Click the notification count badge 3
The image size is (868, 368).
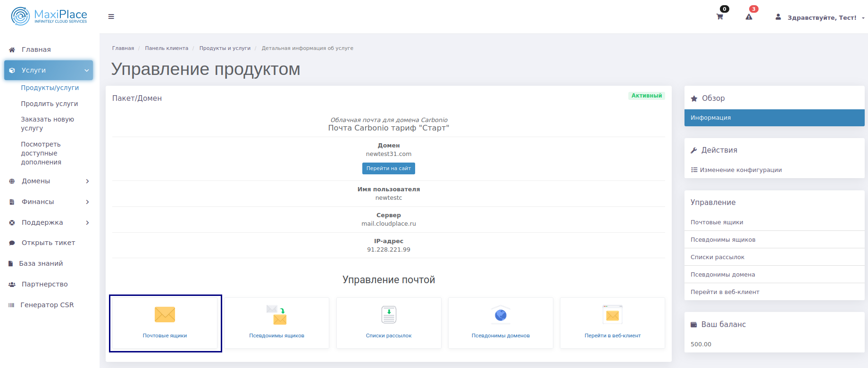pyautogui.click(x=754, y=9)
